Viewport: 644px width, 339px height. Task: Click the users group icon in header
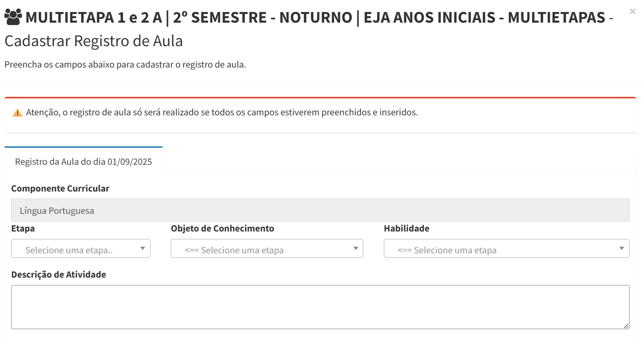[13, 16]
